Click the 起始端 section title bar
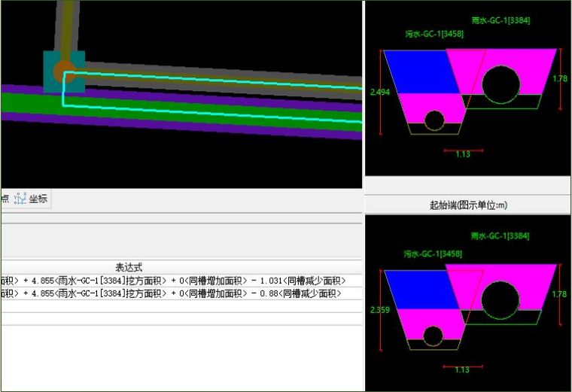572x392 pixels. [467, 205]
